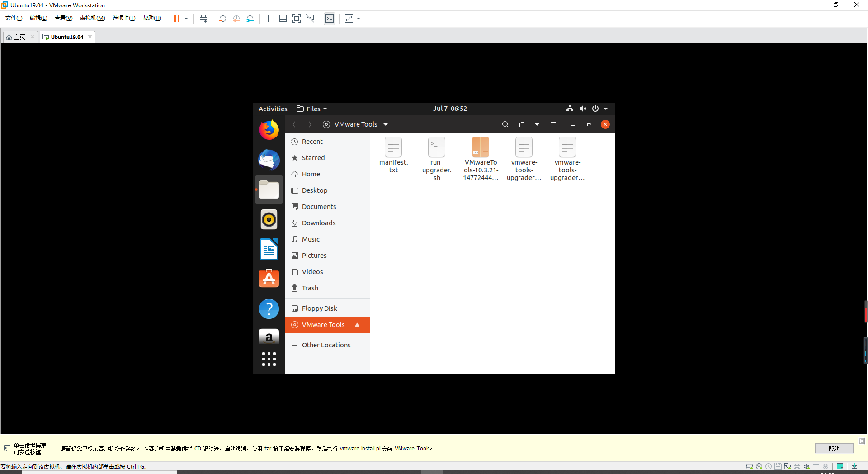Screen dimensions: 868x474
Task: Open the Amazon launcher in the dock
Action: [269, 337]
